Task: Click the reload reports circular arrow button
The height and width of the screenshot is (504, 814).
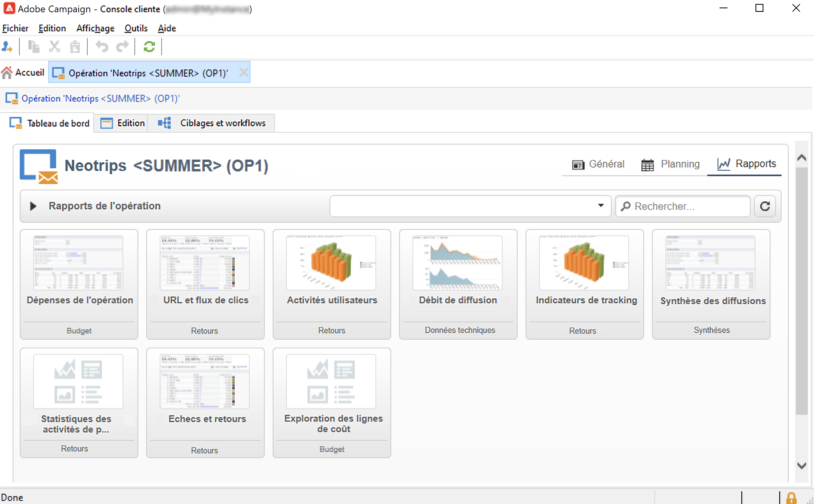Action: pyautogui.click(x=765, y=206)
